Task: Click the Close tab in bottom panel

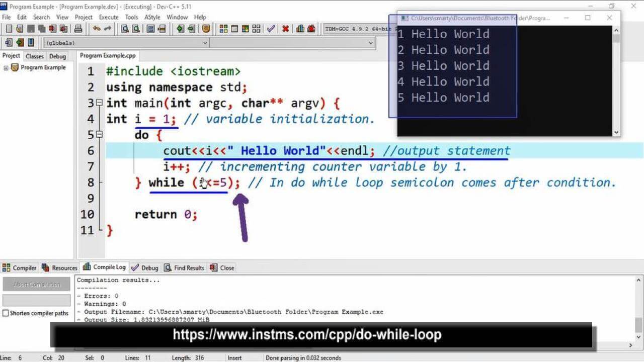Action: pos(222,268)
